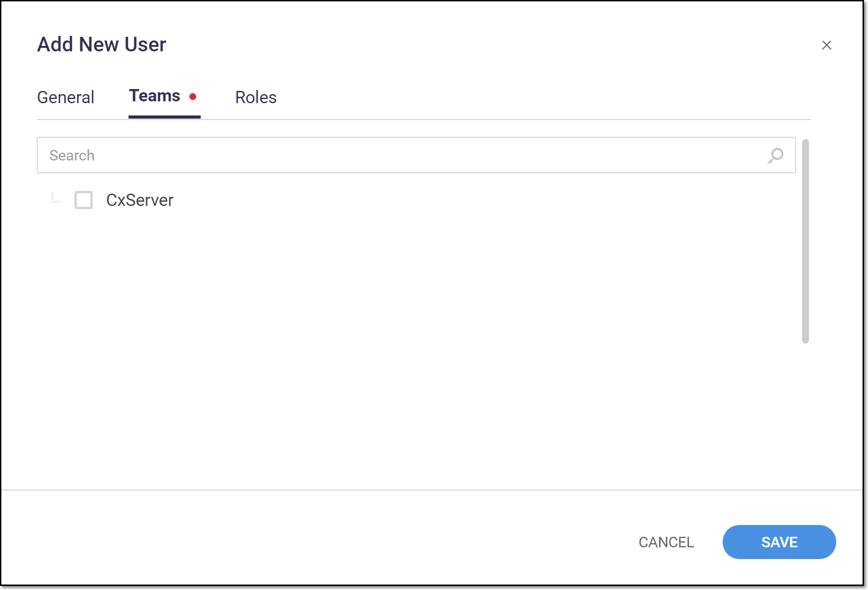This screenshot has width=868, height=590.
Task: Select the Teams tab
Action: 164,96
